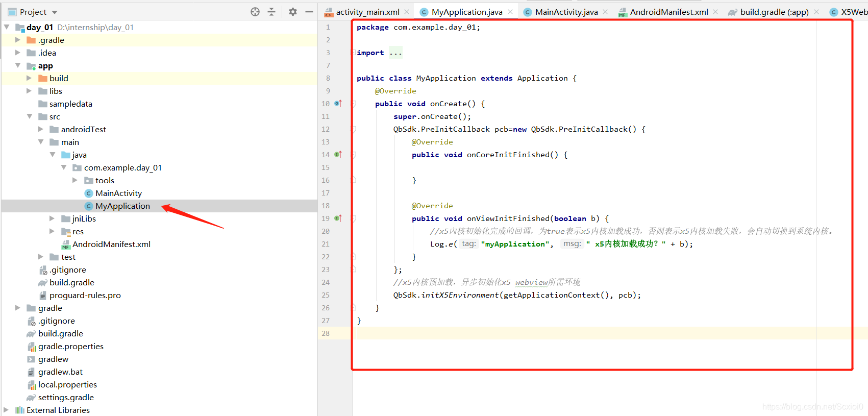The image size is (868, 416).
Task: Select the MyApplication.java tab
Action: tap(467, 12)
